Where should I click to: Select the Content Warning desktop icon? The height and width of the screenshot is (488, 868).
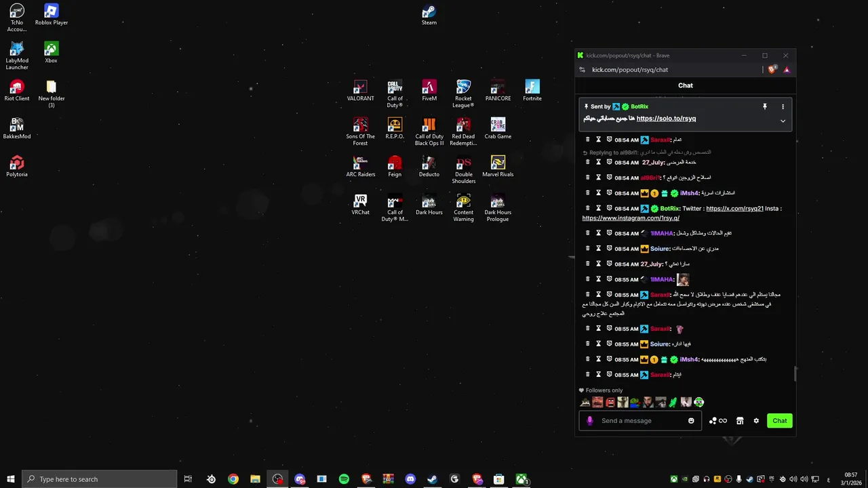tap(464, 208)
